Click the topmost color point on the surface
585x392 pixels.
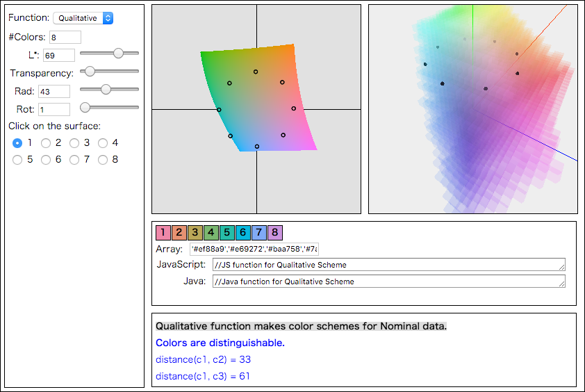point(256,72)
